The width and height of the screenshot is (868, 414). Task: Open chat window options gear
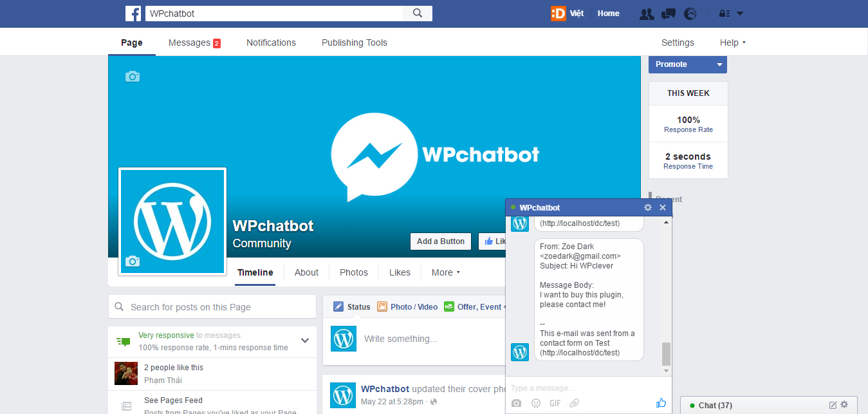coord(648,207)
